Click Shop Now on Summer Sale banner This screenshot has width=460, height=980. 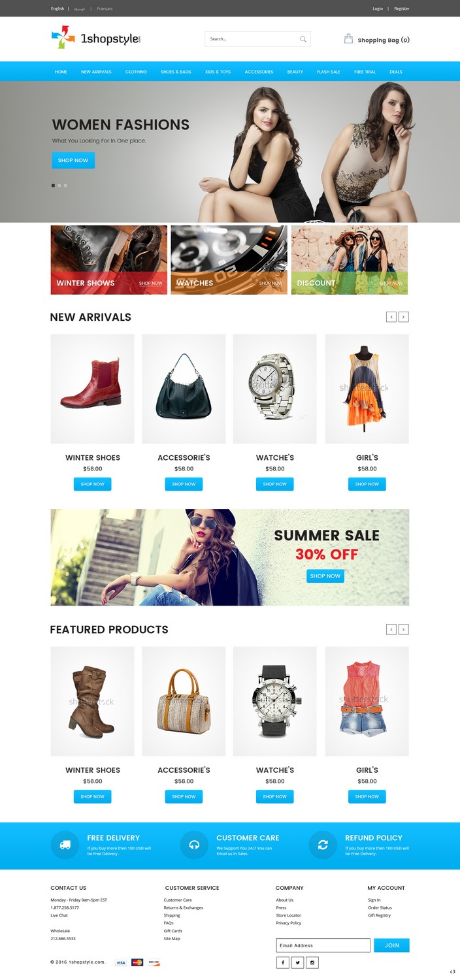pos(325,576)
